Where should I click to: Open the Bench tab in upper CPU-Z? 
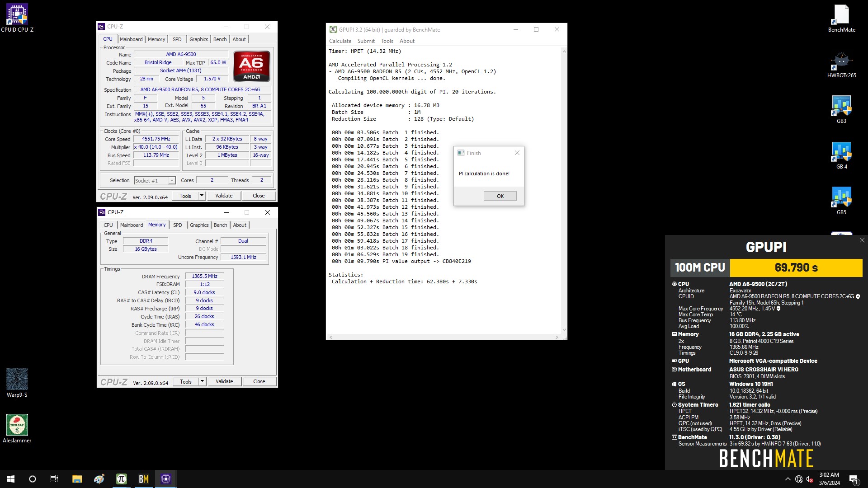220,39
